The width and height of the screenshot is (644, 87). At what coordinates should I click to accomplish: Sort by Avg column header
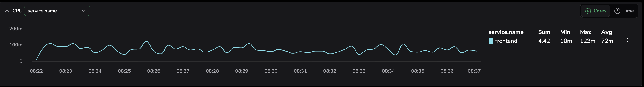point(607,32)
